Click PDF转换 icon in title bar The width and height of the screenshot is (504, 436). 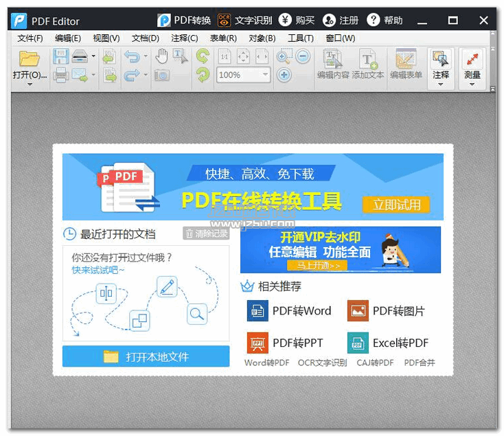tap(164, 21)
